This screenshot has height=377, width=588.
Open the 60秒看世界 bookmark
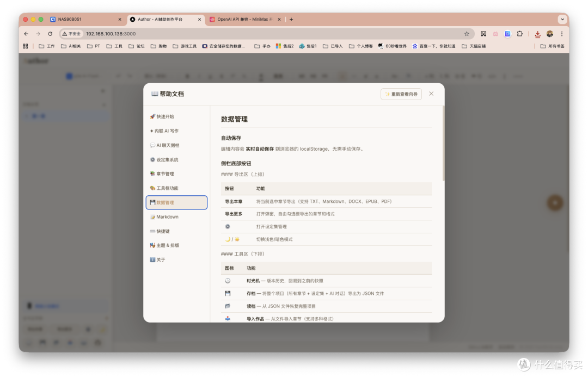coord(392,46)
